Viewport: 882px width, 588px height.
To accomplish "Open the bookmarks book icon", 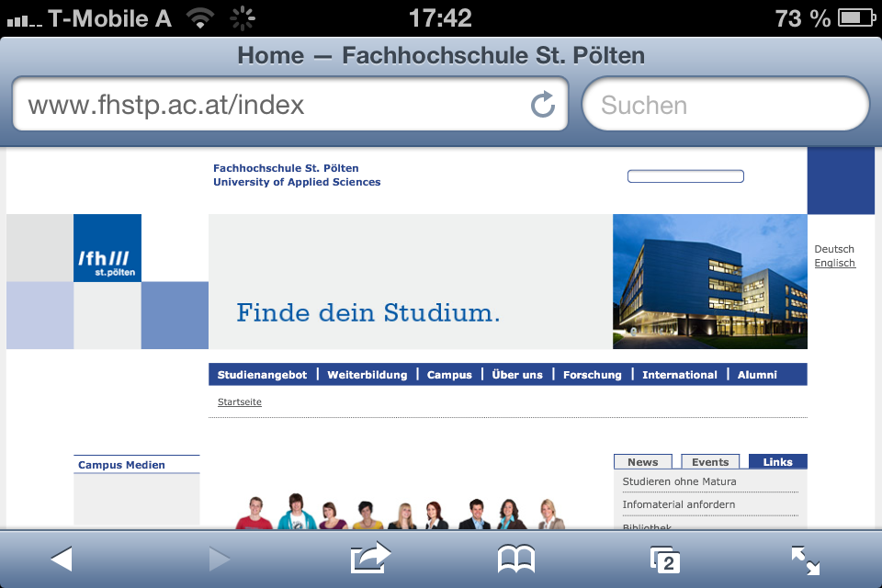I will click(x=516, y=560).
